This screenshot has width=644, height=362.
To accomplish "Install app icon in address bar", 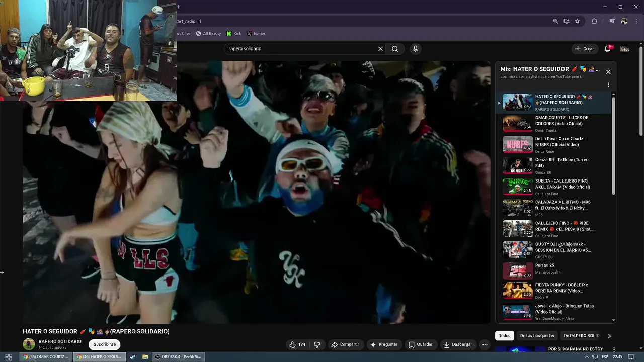I will coord(567,21).
